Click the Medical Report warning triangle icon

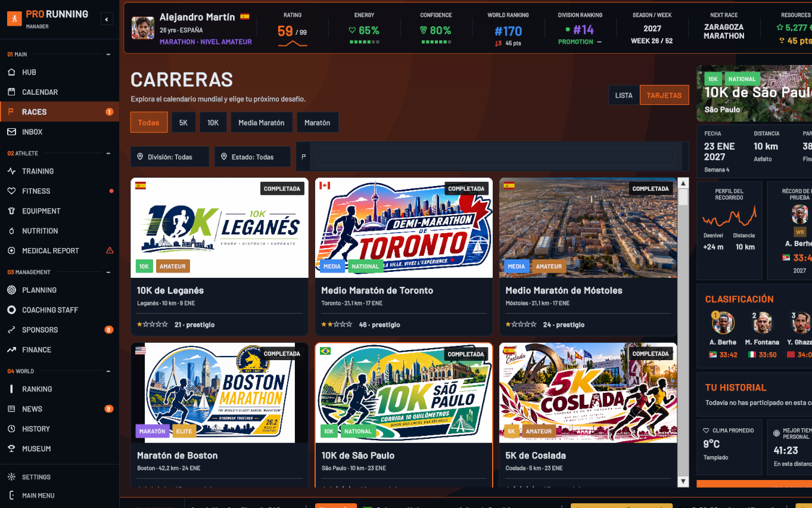[110, 250]
